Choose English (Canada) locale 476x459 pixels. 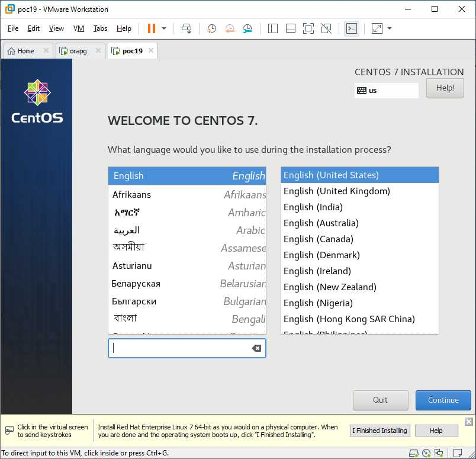[x=360, y=239]
